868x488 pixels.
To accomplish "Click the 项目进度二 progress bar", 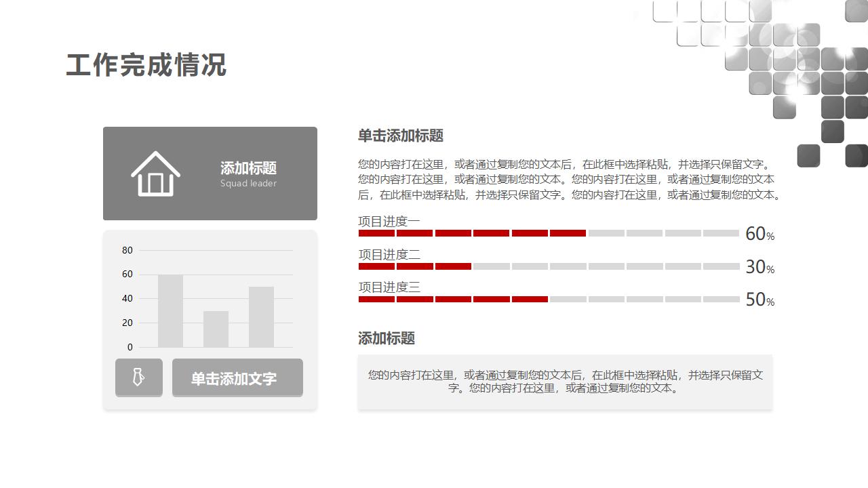I will (549, 266).
